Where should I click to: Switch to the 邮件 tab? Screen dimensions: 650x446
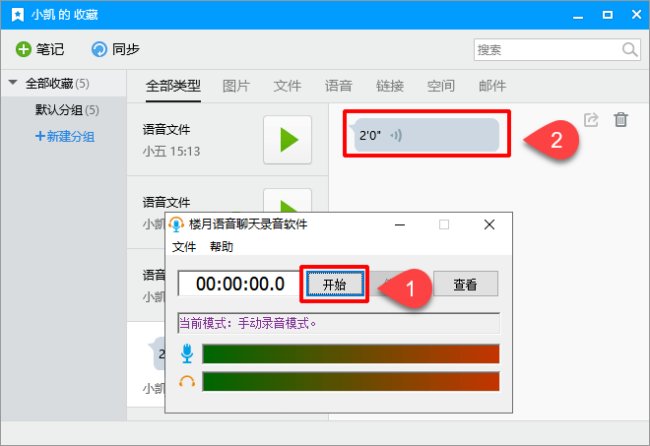(492, 86)
